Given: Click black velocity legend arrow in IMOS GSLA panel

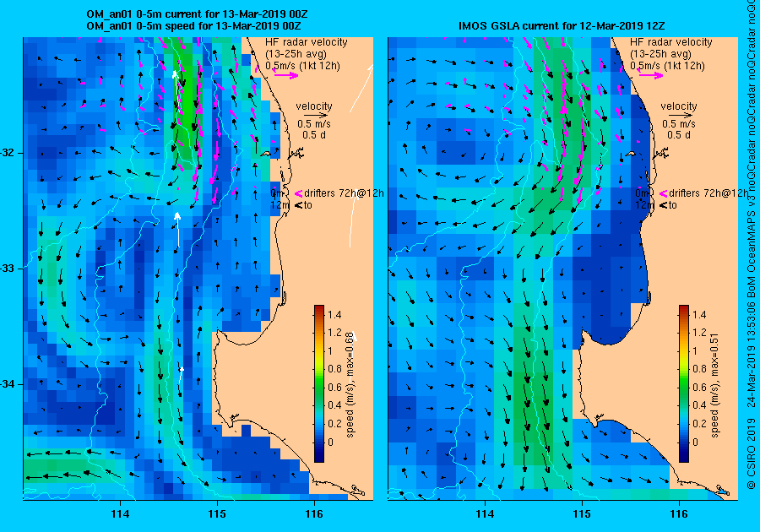Looking at the screenshot, I should tap(681, 116).
